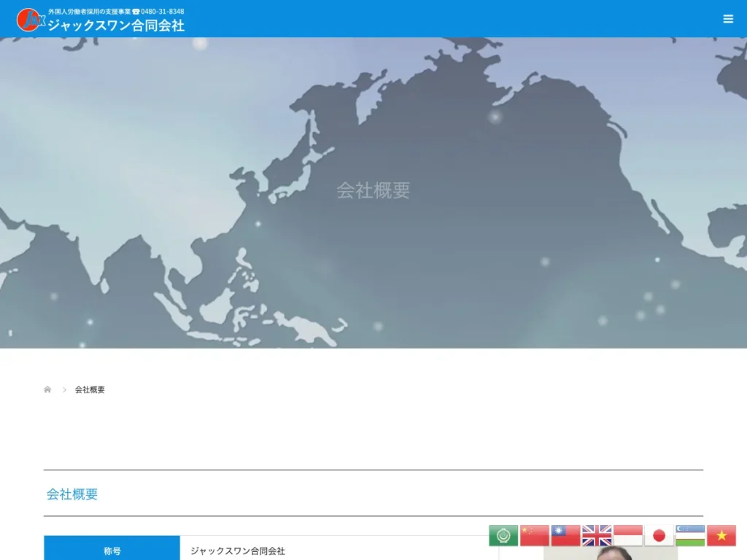Select the China flag for Simplified Chinese
This screenshot has width=747, height=560.
534,535
